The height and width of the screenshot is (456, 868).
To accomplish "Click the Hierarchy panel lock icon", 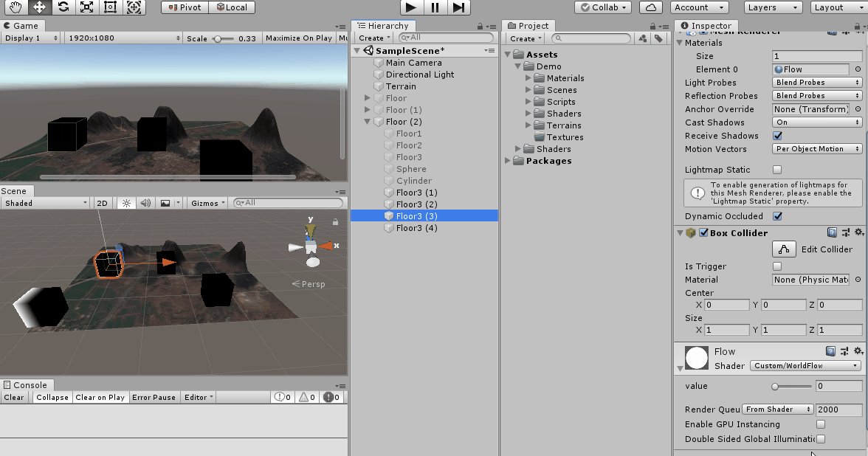I will pyautogui.click(x=480, y=26).
